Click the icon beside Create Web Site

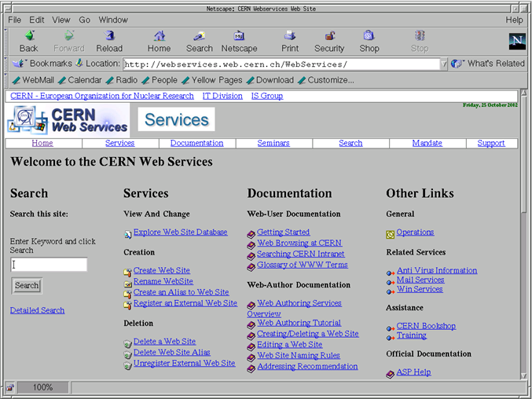tap(127, 273)
